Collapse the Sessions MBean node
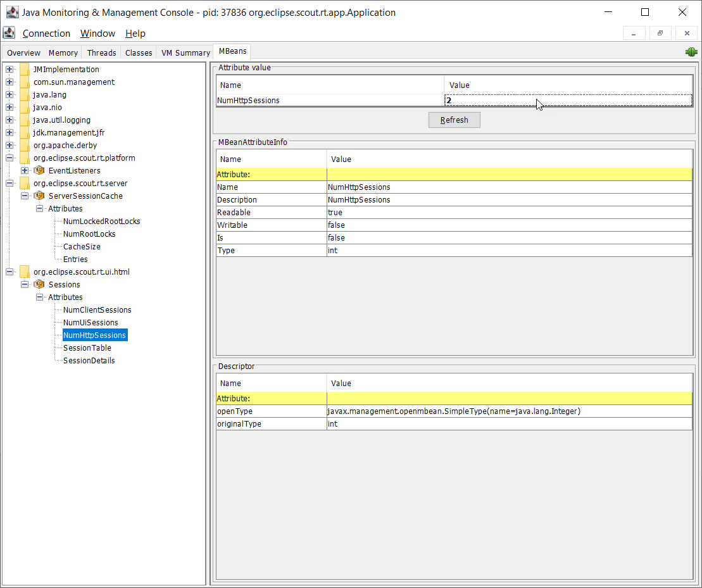 pos(25,285)
